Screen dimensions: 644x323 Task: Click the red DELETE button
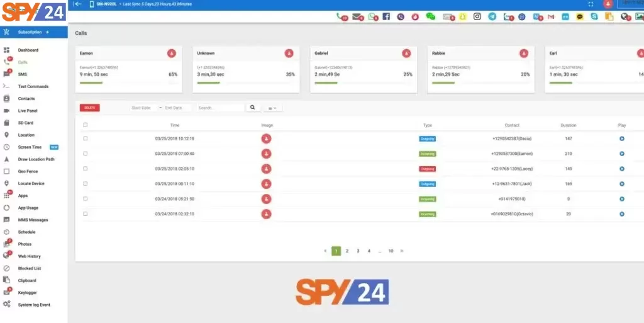89,108
